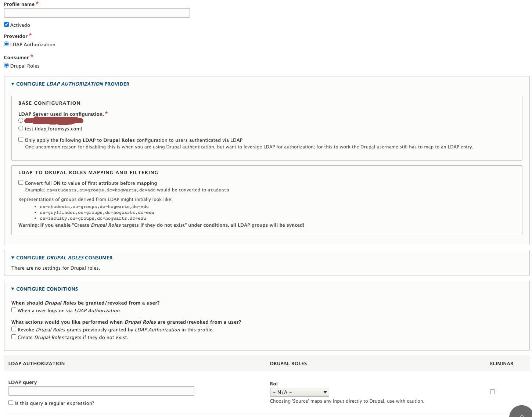Check 'When a user logs on via LDAP Authorization'

[14, 310]
